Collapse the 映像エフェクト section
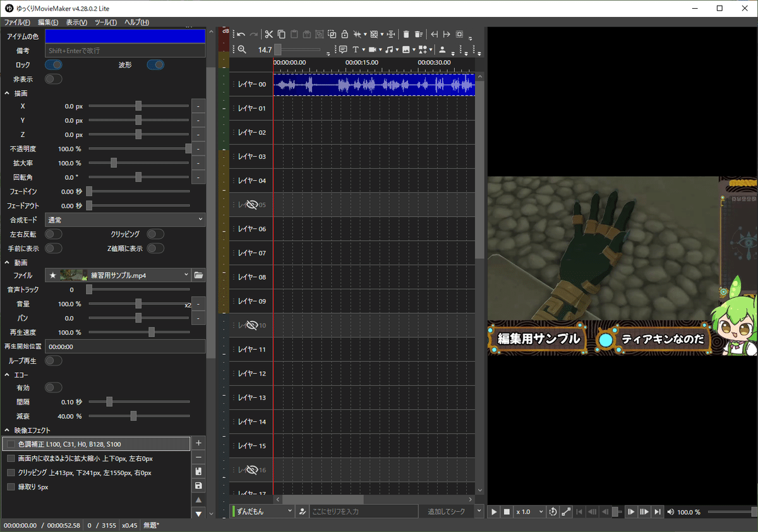Viewport: 758px width, 532px height. pos(7,430)
